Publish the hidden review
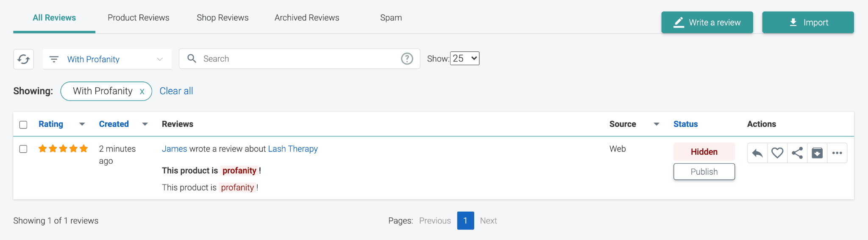The image size is (868, 240). click(x=704, y=172)
